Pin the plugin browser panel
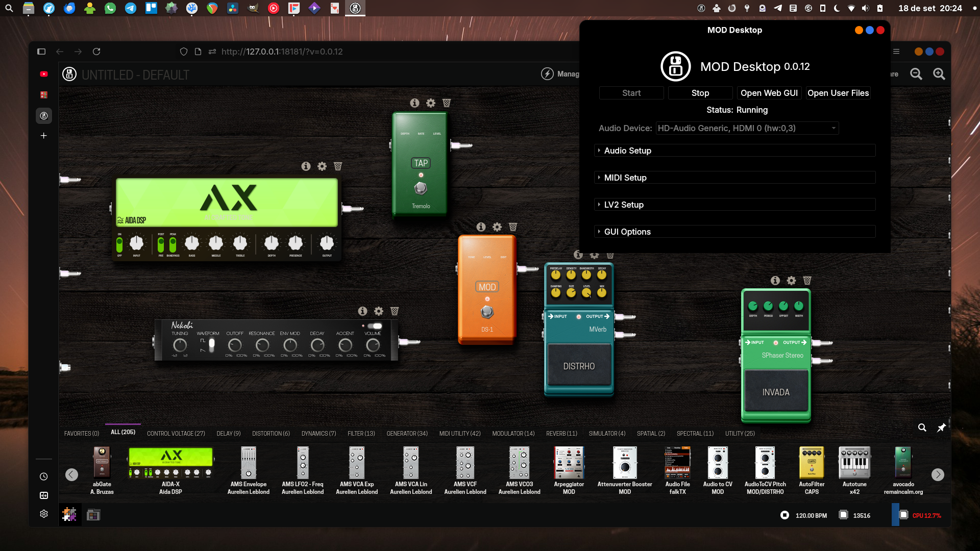Image resolution: width=980 pixels, height=551 pixels. click(942, 428)
